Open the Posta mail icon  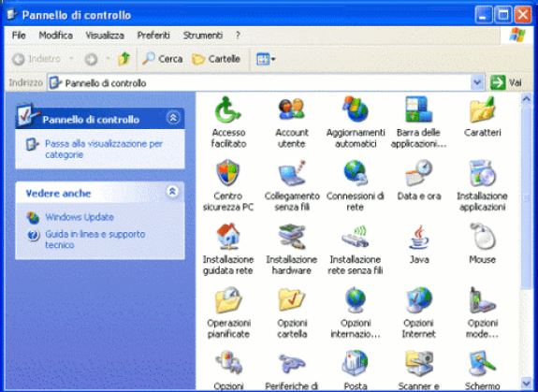356,370
